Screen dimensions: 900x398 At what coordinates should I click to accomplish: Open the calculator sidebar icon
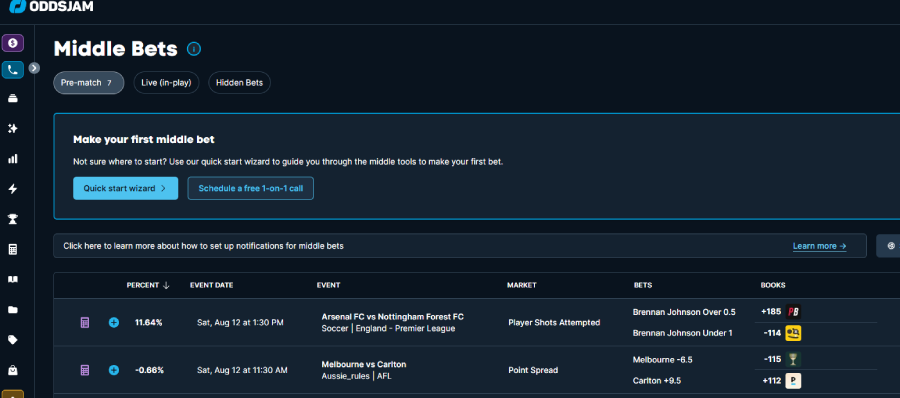pos(13,249)
